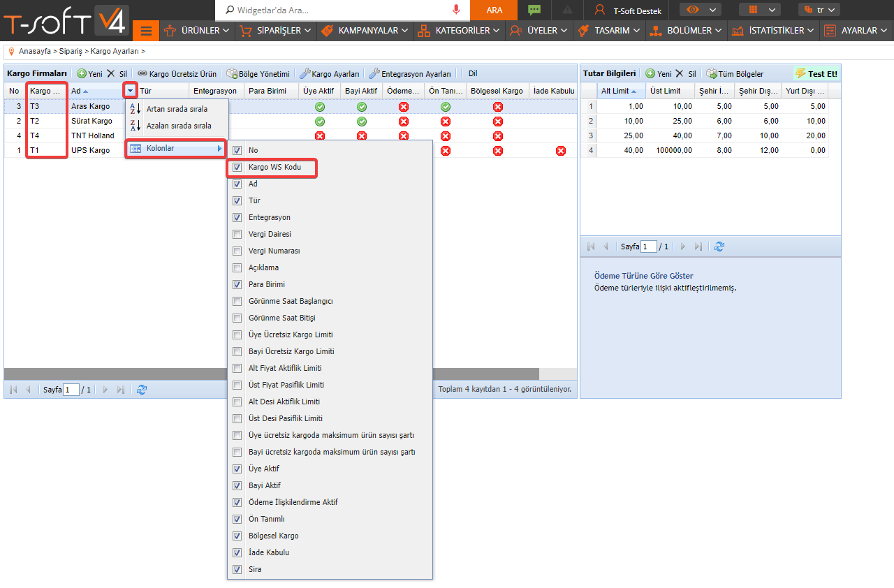Click the Test Et! button
This screenshot has height=588, width=894.
click(x=816, y=73)
